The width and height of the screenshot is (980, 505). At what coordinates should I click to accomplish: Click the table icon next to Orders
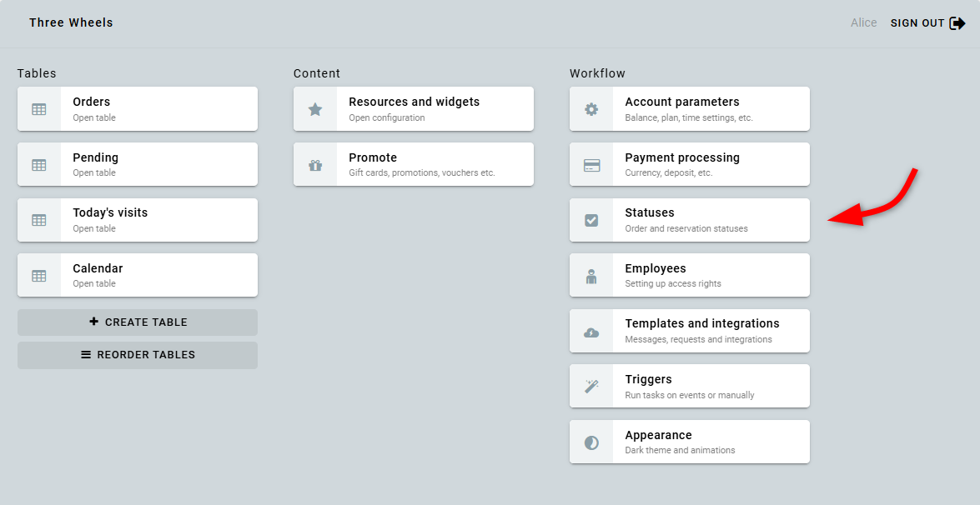pyautogui.click(x=39, y=109)
